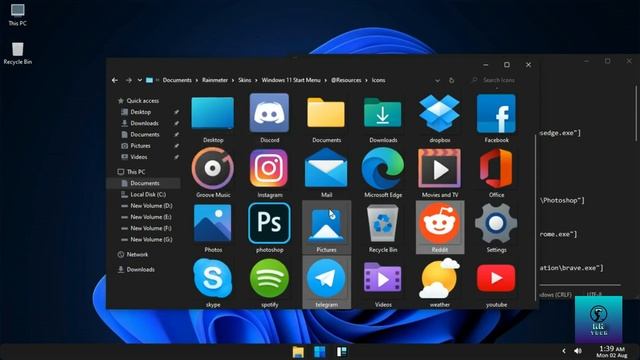The image size is (640, 360).
Task: Select Documents under This PC
Action: 144,183
